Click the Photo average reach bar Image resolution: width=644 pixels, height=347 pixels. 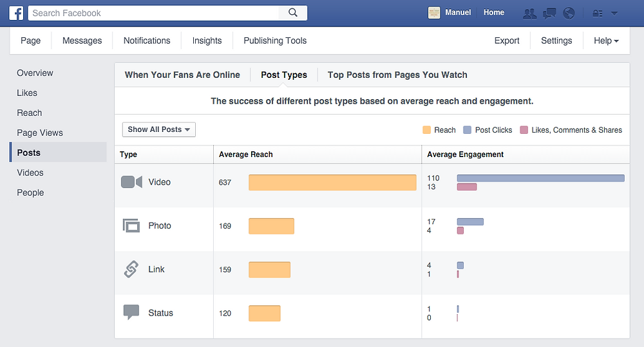(x=272, y=226)
